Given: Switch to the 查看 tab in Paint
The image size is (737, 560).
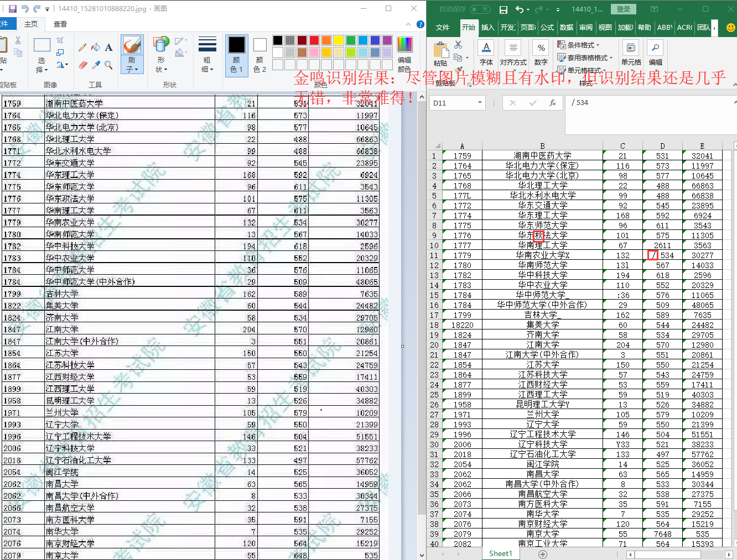Looking at the screenshot, I should coord(60,24).
